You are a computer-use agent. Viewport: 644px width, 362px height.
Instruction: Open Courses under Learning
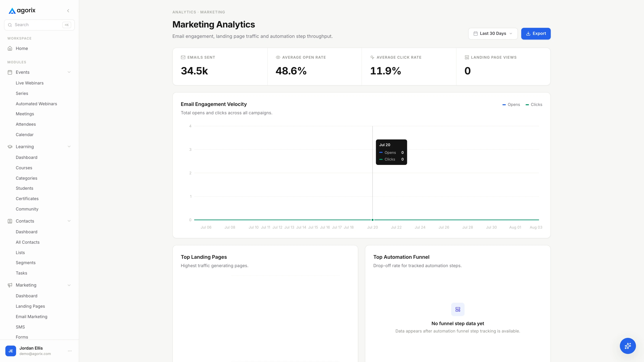(x=24, y=168)
